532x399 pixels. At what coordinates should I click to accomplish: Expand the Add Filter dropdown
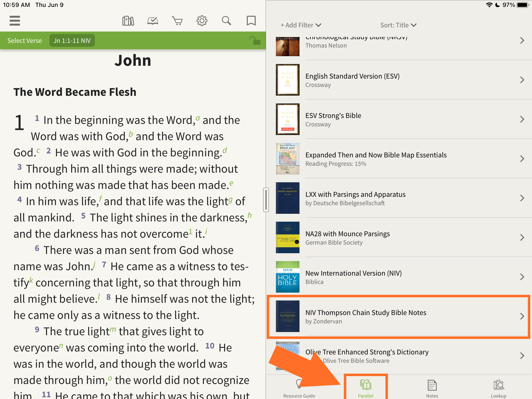point(301,25)
